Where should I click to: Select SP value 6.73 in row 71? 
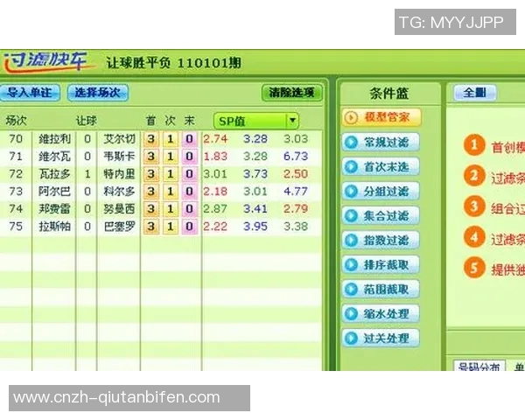296,156
